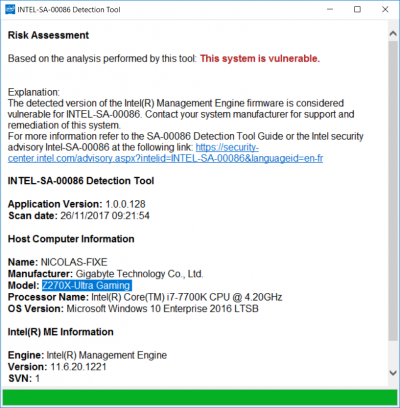Click the application version '1.0.0.128'

tap(125, 204)
